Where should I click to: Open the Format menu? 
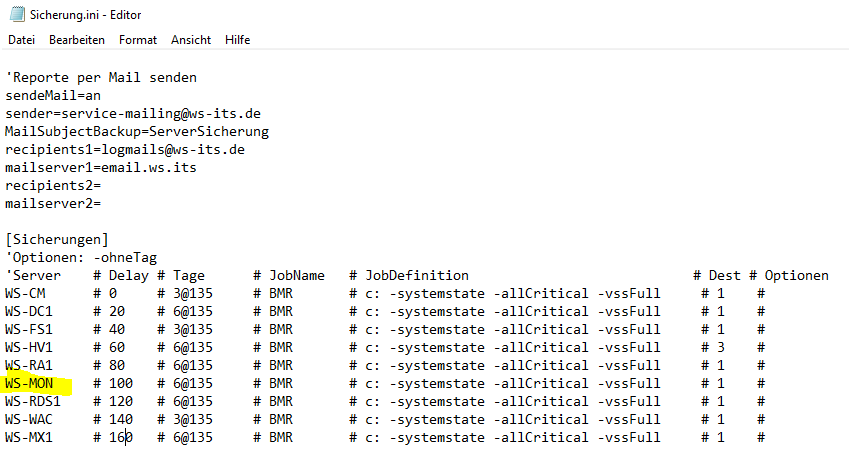[138, 40]
